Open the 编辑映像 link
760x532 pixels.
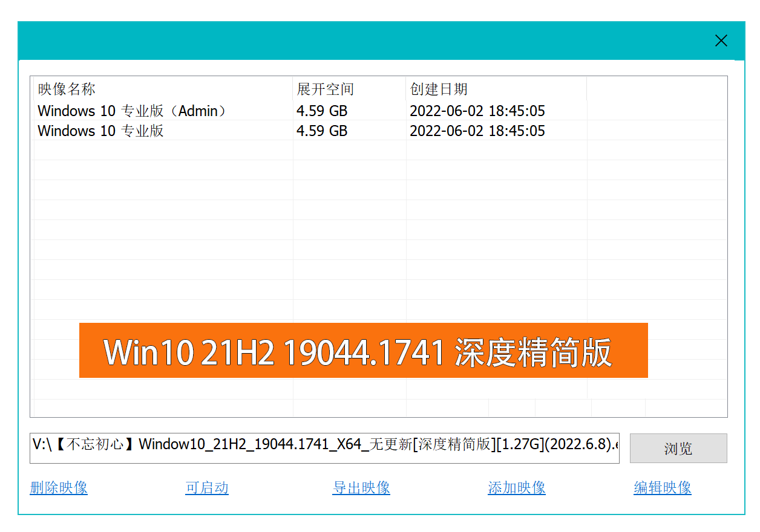click(663, 488)
